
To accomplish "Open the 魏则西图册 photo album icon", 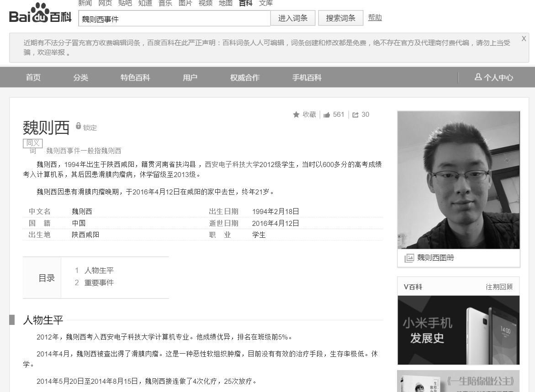I will tap(409, 258).
